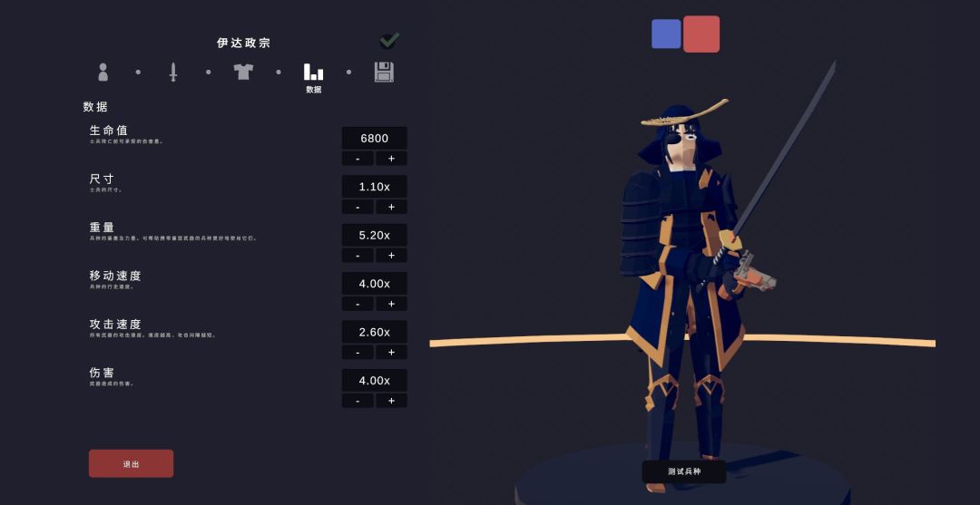Viewport: 980px width, 505px height.
Task: Click the 测试兵种 test unit button
Action: (684, 471)
